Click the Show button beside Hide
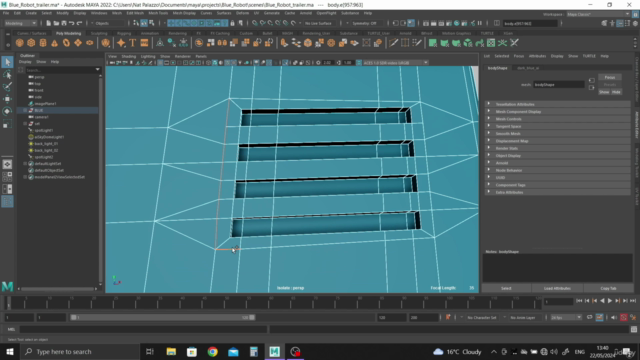 point(604,92)
